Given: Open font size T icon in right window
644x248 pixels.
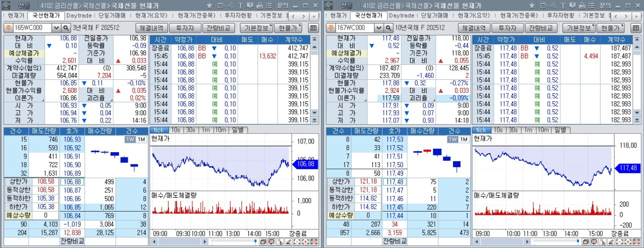Looking at the screenshot, I should [x=562, y=5].
